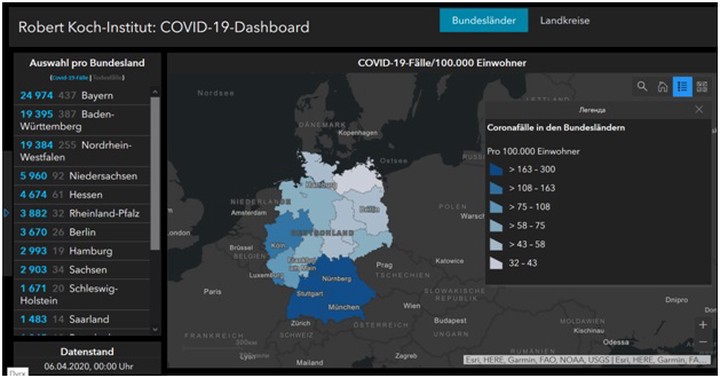Viewport: 720px width, 378px height.
Task: Select the Todesfälle toggle link
Action: (107, 78)
